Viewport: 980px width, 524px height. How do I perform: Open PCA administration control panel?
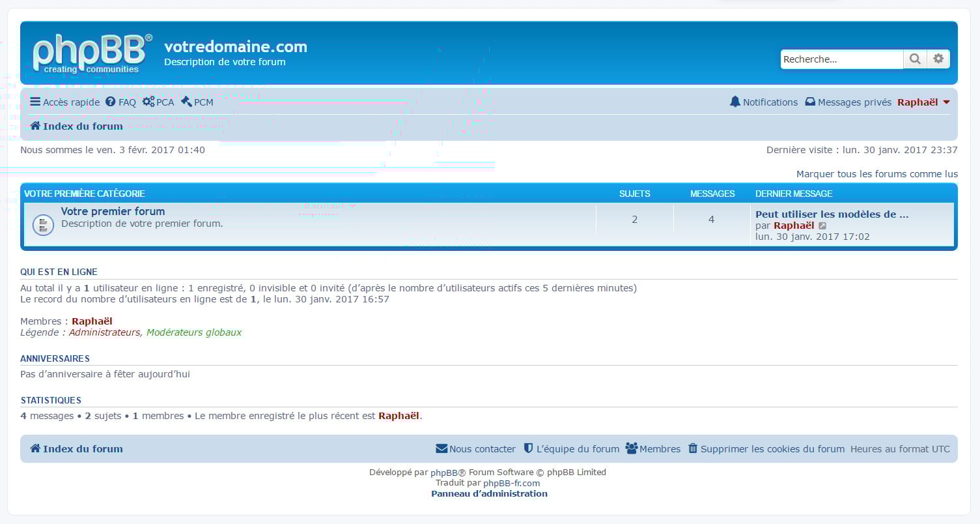pyautogui.click(x=158, y=102)
